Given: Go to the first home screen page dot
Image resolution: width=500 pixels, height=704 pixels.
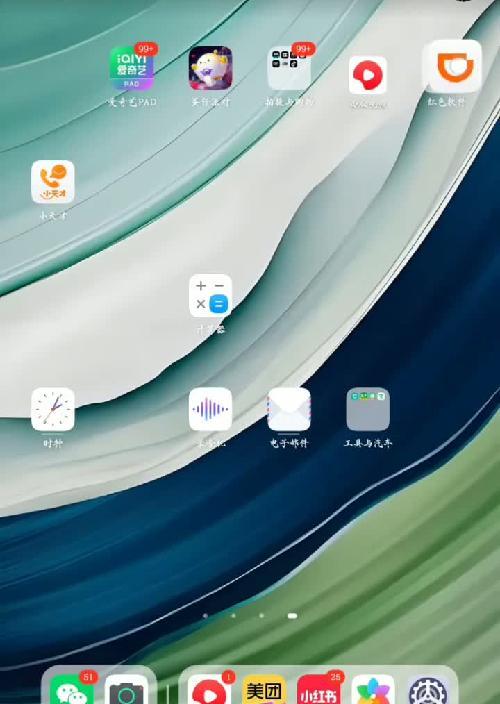Looking at the screenshot, I should (x=206, y=616).
